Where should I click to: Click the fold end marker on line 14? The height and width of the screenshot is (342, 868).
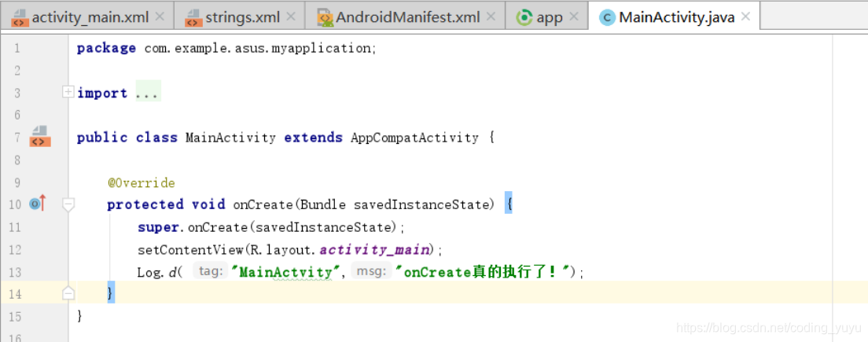click(x=68, y=293)
